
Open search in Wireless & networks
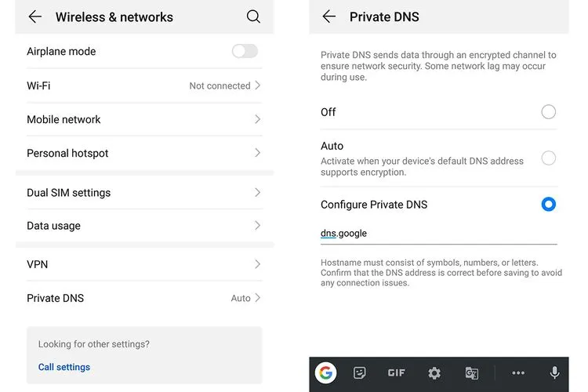tap(253, 16)
